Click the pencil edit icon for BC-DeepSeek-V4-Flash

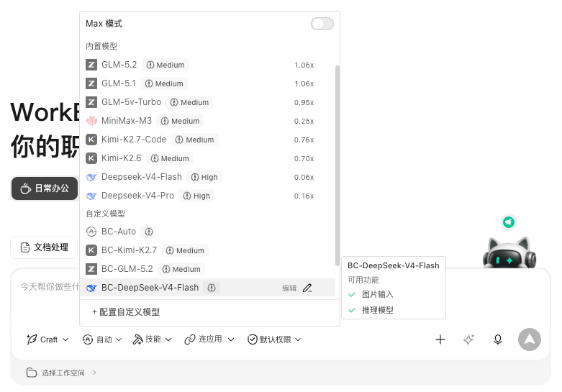[x=307, y=288]
